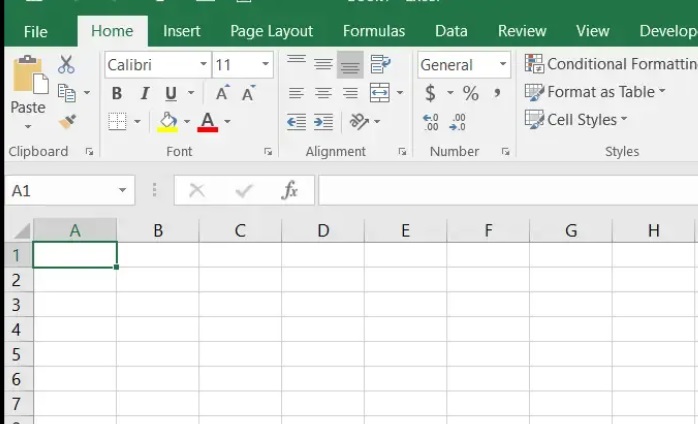Viewport: 698px width, 428px height.
Task: Decrease font size with the smaller A icon
Action: pyautogui.click(x=248, y=93)
